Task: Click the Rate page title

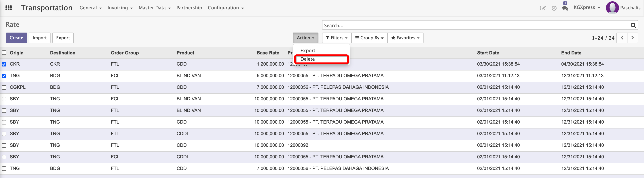Action: 13,25
